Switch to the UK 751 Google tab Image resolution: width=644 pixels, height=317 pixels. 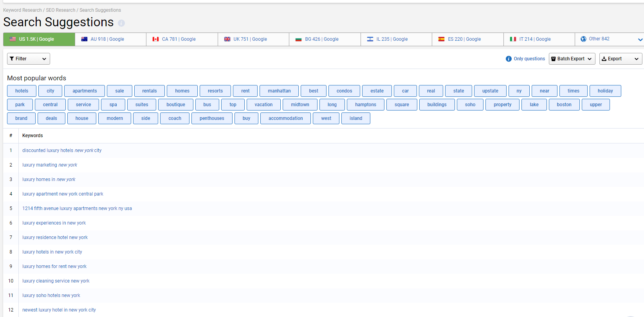(x=253, y=39)
